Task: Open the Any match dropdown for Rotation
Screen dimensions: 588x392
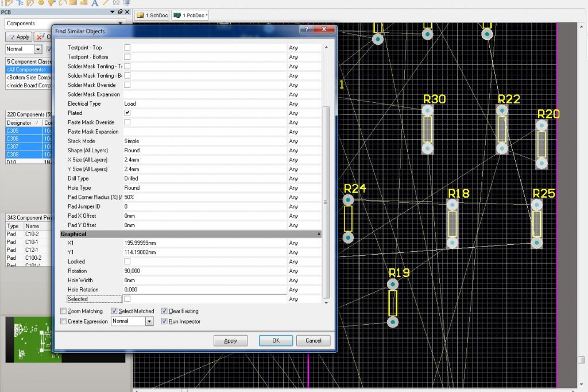Action: (304, 271)
